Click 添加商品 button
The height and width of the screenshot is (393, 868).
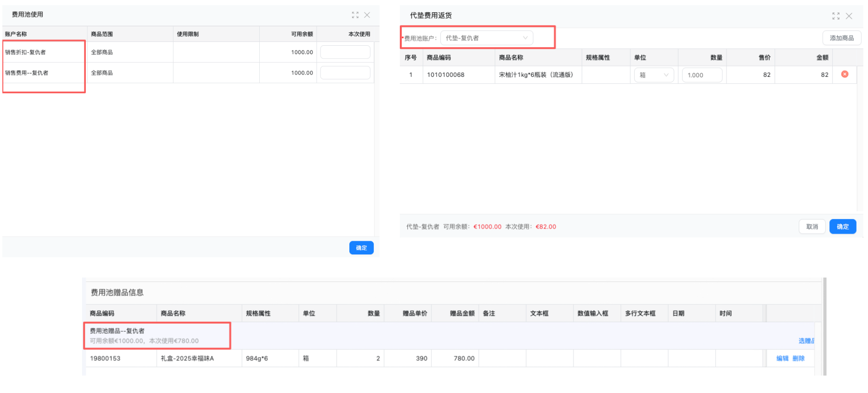pyautogui.click(x=842, y=38)
